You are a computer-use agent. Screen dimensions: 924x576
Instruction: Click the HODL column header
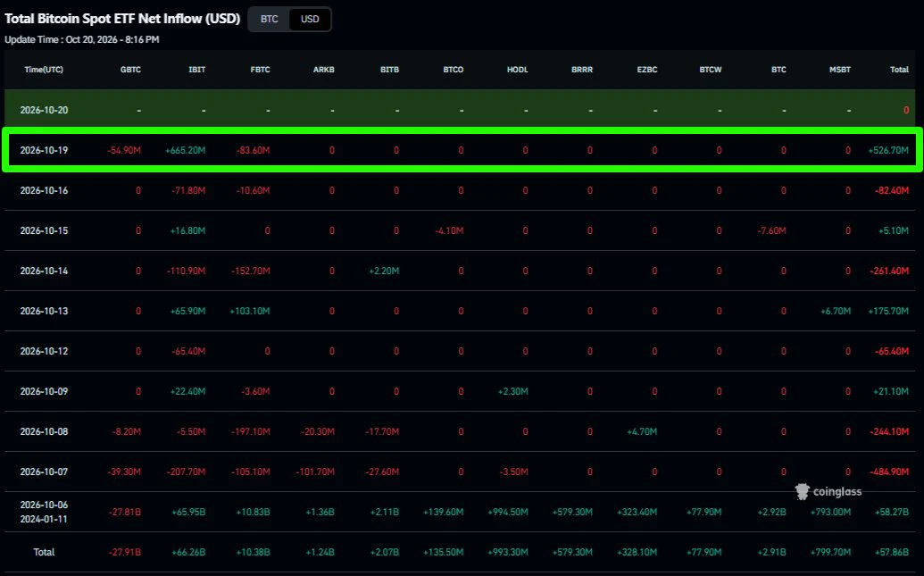point(518,70)
